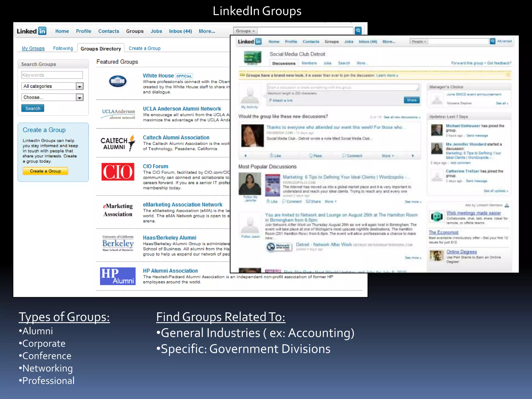
Task: Open the Caltech Alumni logo
Action: pos(118,143)
